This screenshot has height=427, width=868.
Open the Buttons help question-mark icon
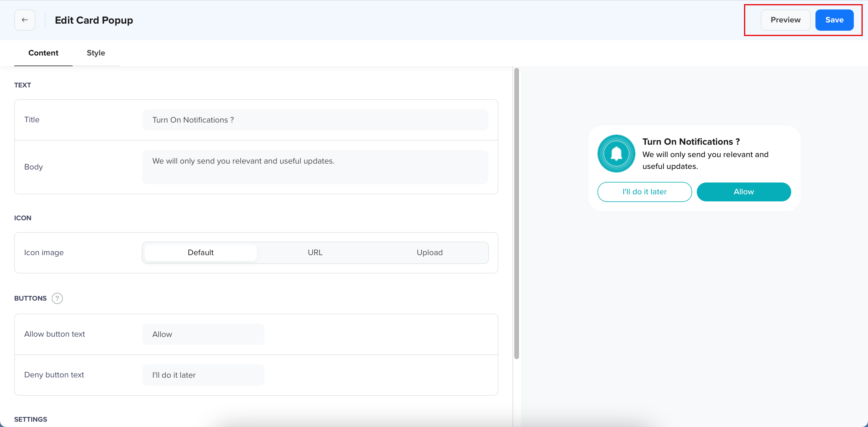pos(57,298)
